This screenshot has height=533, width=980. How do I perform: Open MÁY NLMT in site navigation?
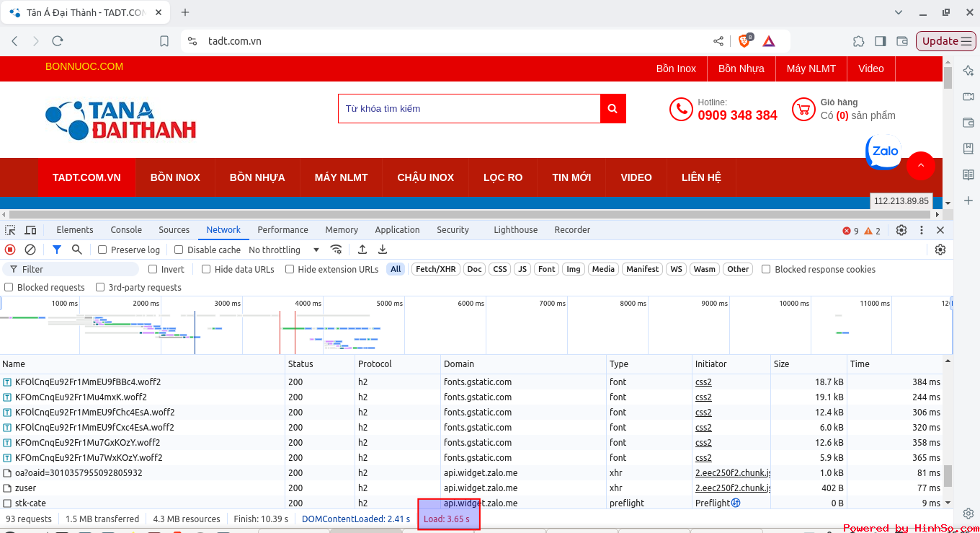341,177
